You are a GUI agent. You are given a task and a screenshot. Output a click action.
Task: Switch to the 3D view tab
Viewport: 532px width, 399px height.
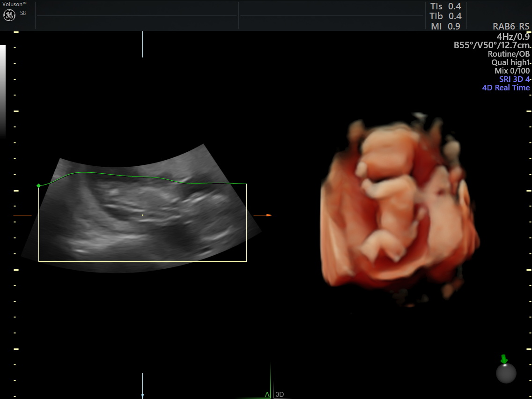point(280,394)
